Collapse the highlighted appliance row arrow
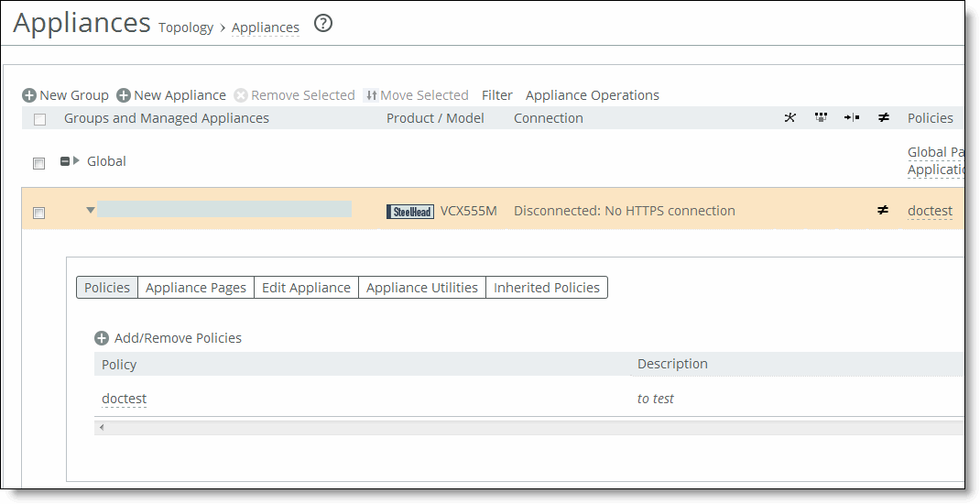Viewport: 980px width, 504px height. (x=90, y=211)
